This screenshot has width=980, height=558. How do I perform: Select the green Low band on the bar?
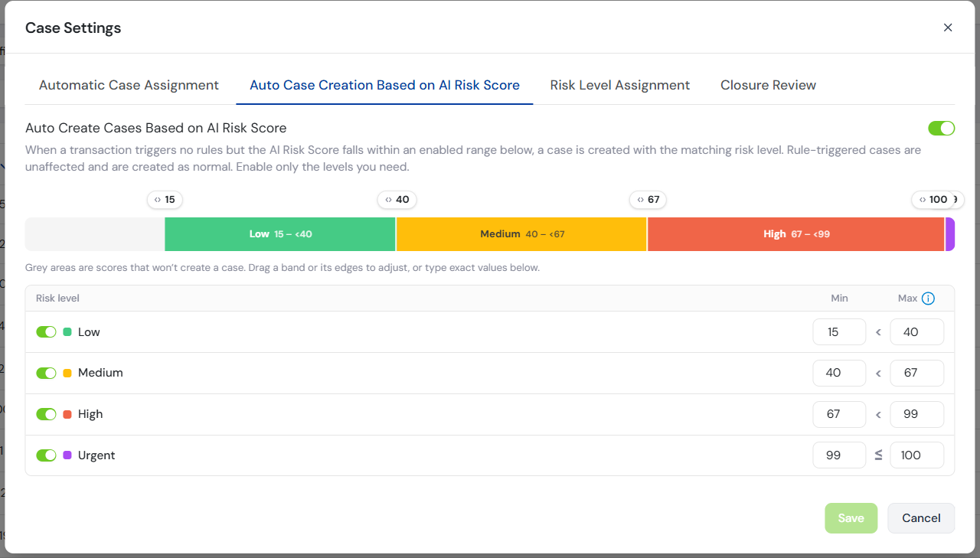point(280,234)
